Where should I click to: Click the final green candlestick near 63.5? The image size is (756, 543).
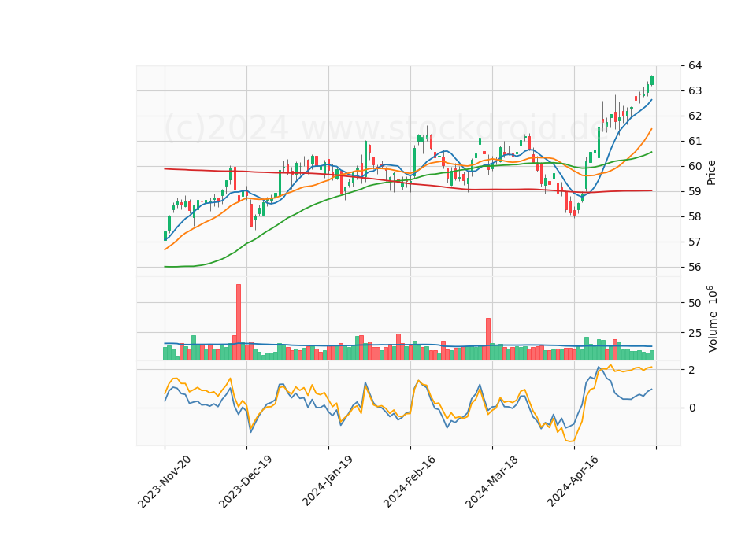coord(652,80)
